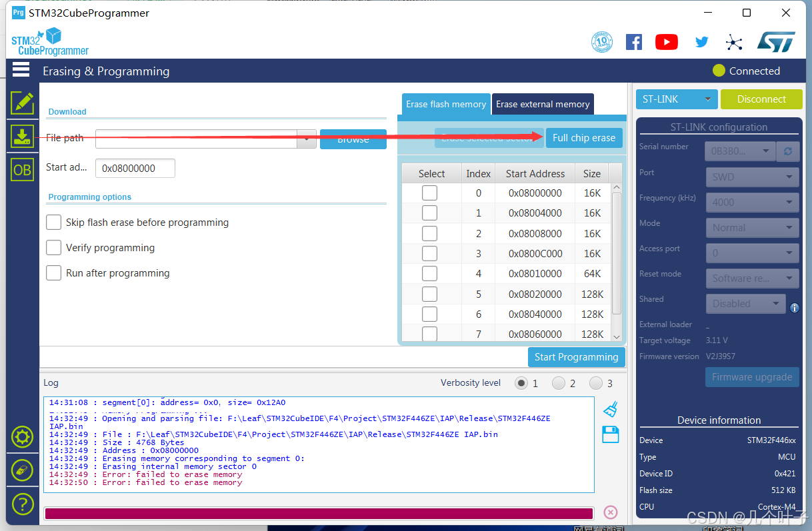
Task: Click the Disconnect button
Action: coord(761,99)
